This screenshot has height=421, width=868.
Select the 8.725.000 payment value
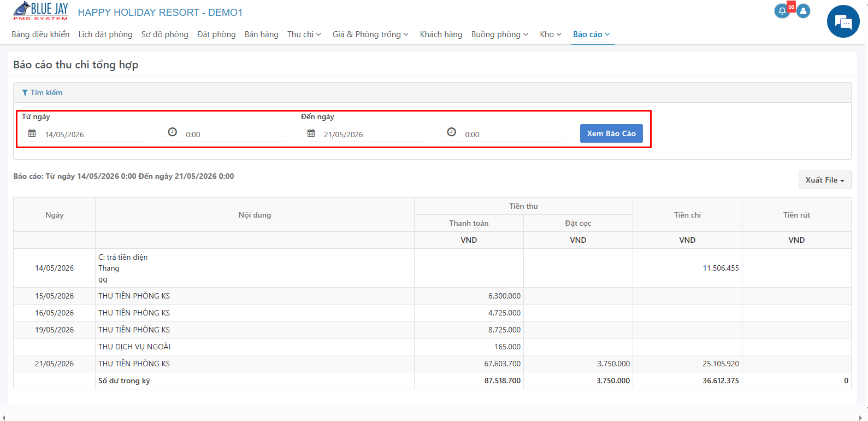(504, 330)
